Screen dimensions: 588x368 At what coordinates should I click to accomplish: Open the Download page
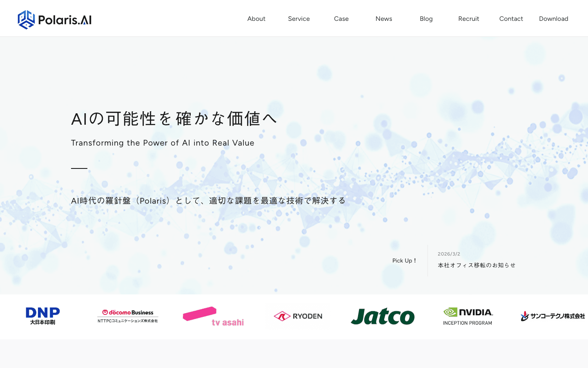[554, 19]
